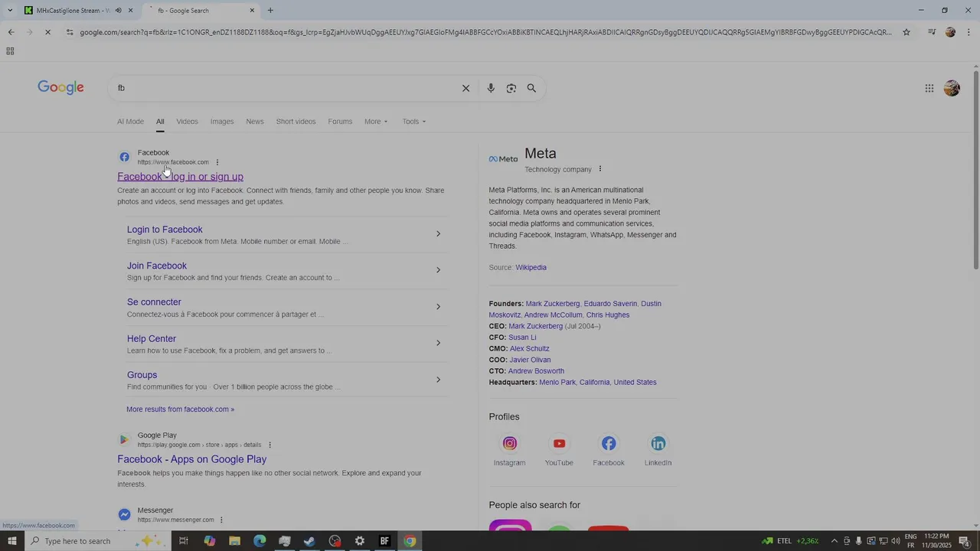Click More results from facebook.com
The height and width of the screenshot is (551, 980).
[181, 409]
